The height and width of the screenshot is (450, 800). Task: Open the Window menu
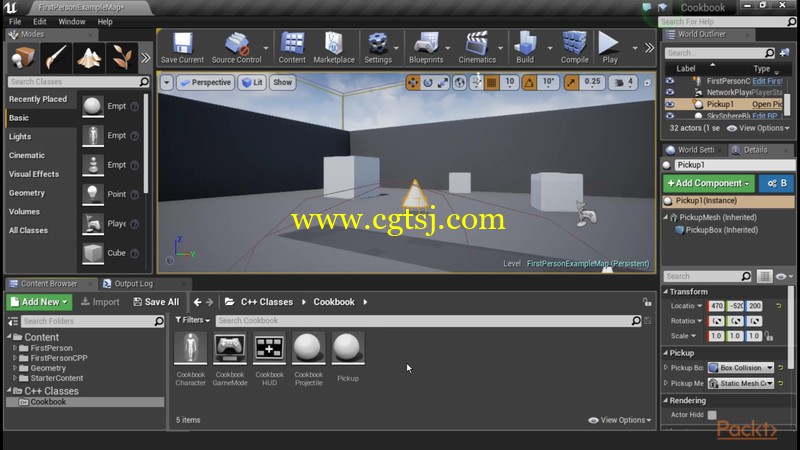coord(71,21)
